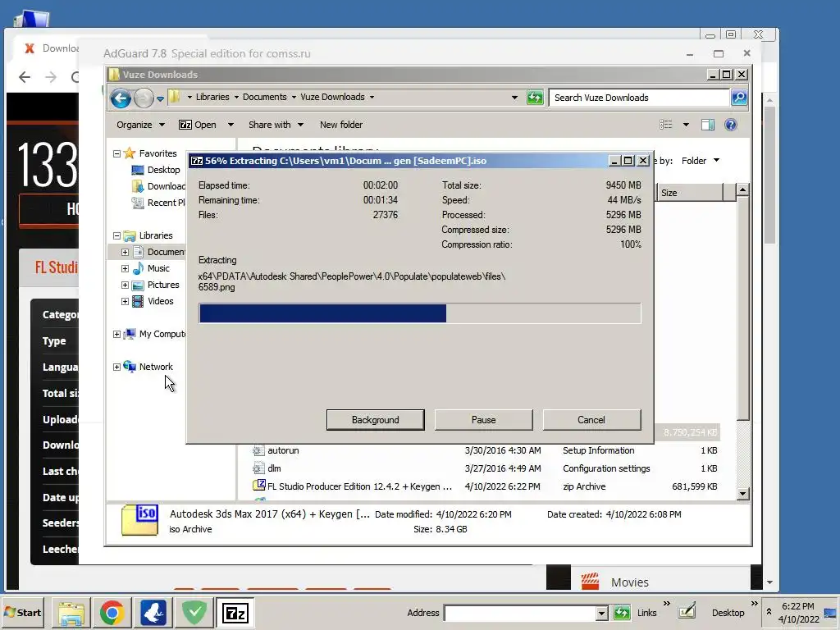The width and height of the screenshot is (840, 630).
Task: Select the autorun file row
Action: pos(484,450)
